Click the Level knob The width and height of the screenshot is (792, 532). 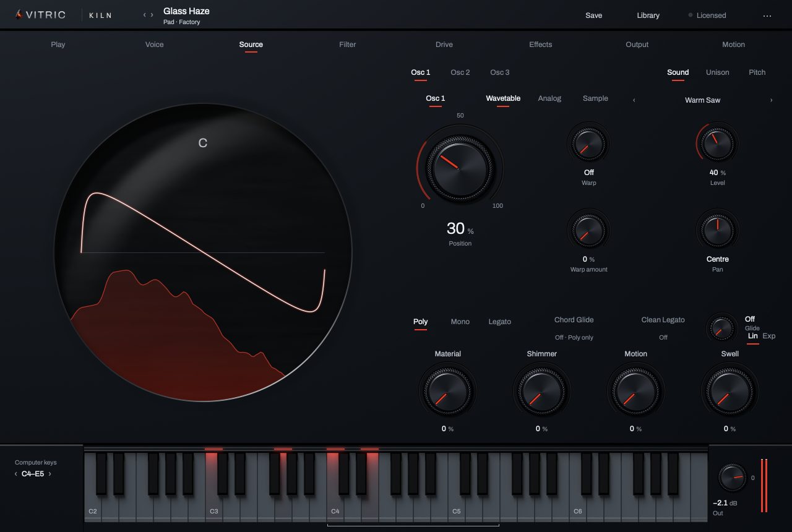[717, 144]
